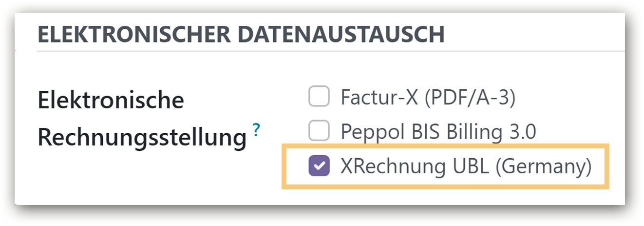Image resolution: width=644 pixels, height=226 pixels.
Task: Click the word BIS in the Peppol option
Action: point(430,131)
